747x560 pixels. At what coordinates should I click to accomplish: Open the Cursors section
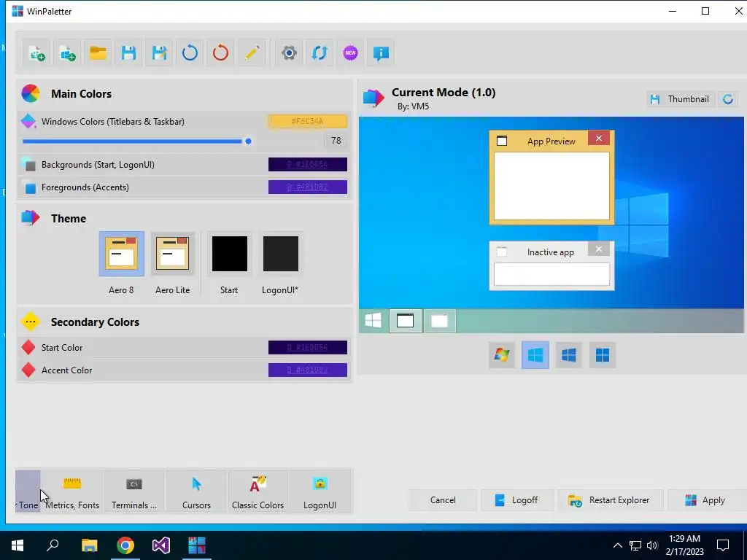[196, 491]
